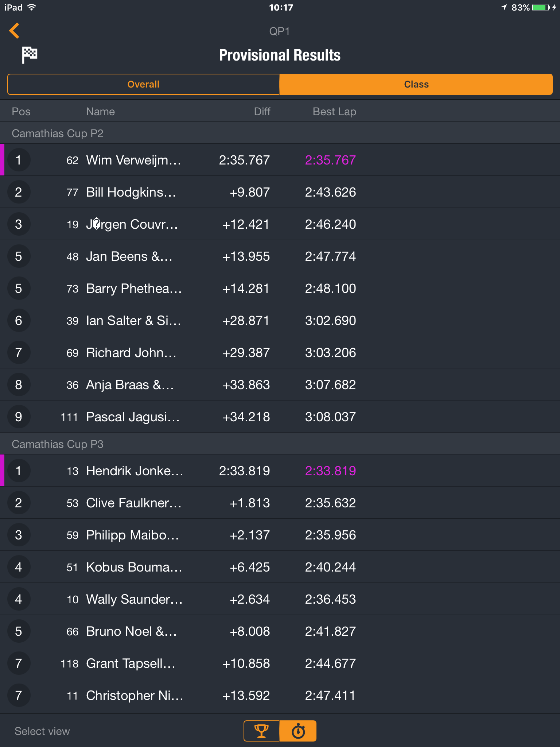Image resolution: width=560 pixels, height=747 pixels.
Task: Tap the Best Lap column header
Action: (334, 112)
